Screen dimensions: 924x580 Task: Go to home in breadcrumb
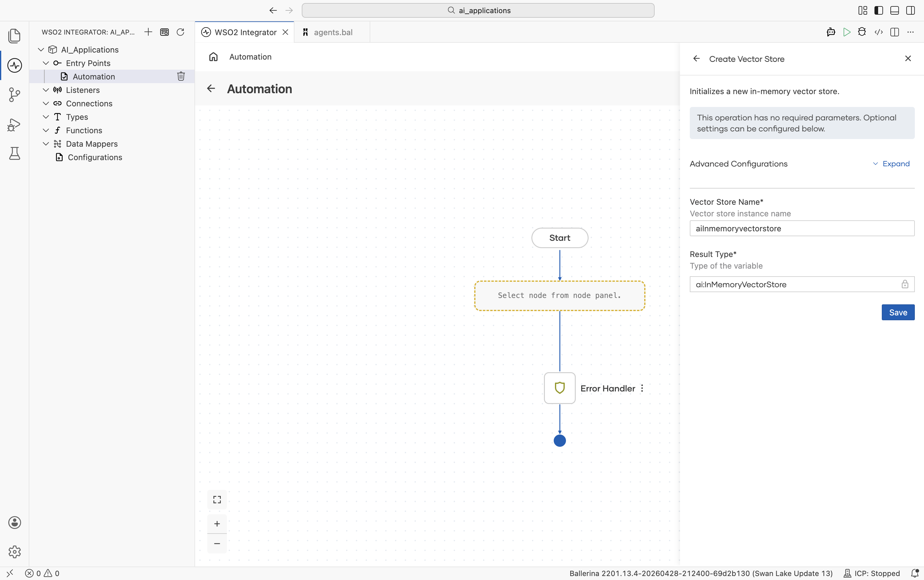coord(213,57)
